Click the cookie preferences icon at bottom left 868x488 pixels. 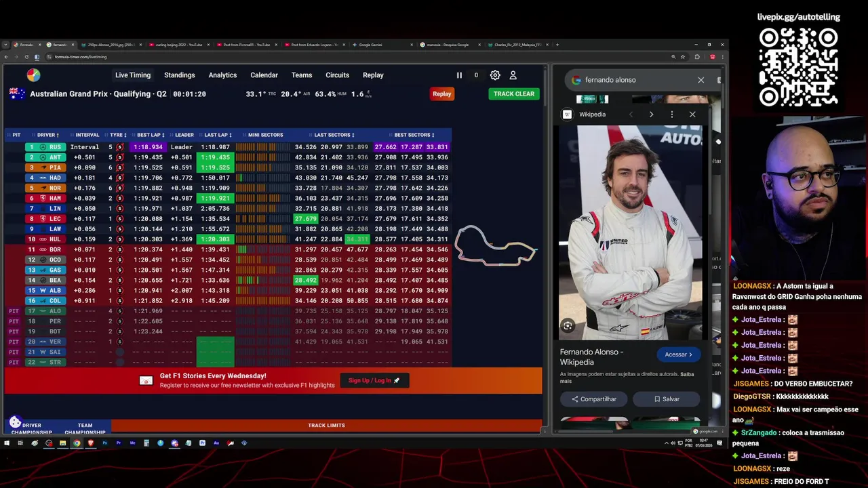15,422
